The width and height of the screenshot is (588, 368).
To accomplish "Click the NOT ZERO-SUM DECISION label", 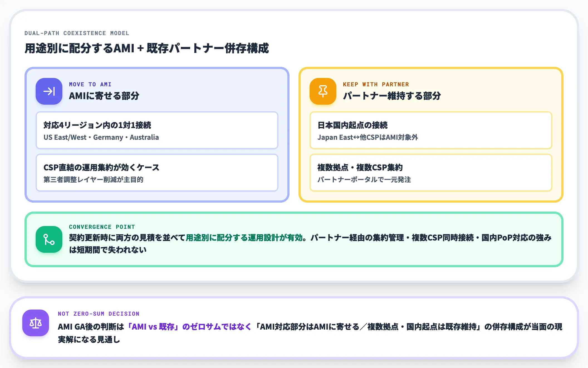I will tap(99, 314).
